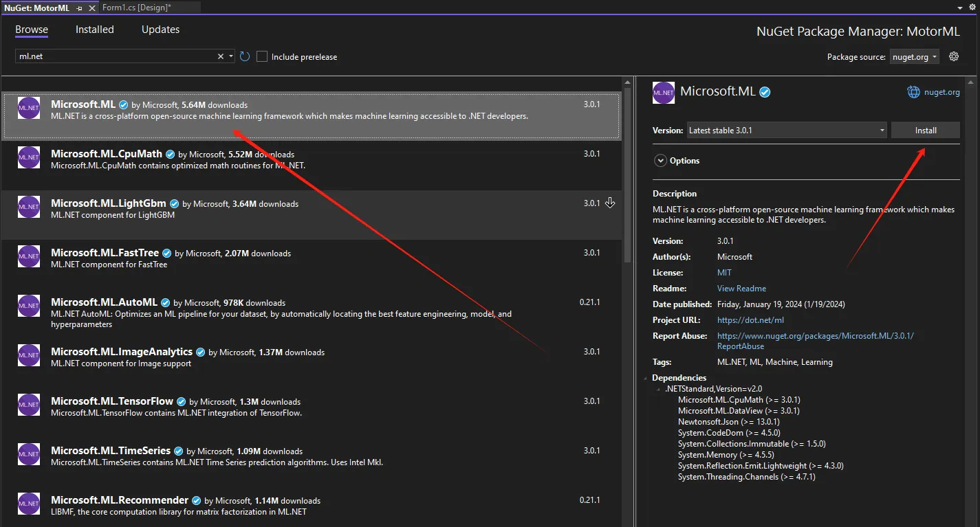
Task: Pin the NuGet: MotorML tab
Action: point(80,8)
